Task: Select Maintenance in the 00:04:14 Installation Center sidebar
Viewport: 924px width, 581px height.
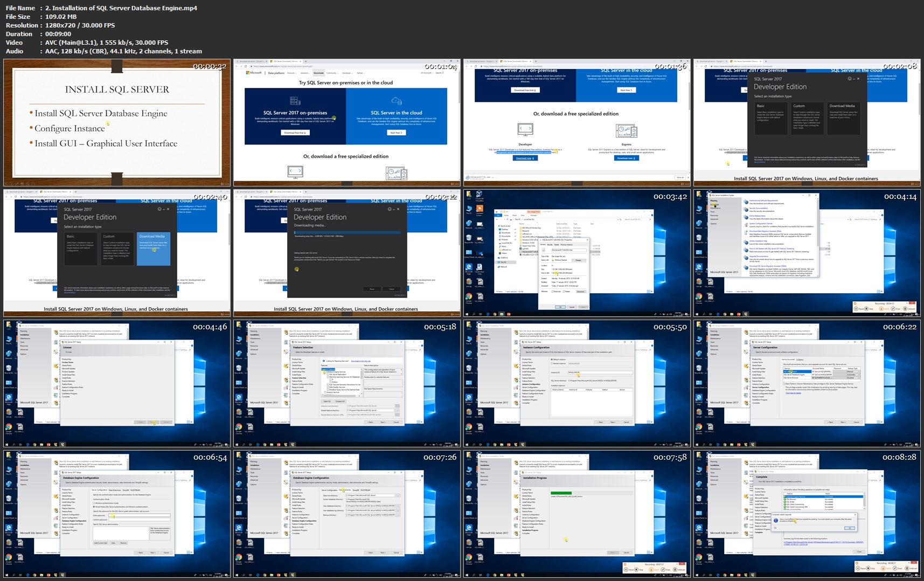Action: coord(715,209)
